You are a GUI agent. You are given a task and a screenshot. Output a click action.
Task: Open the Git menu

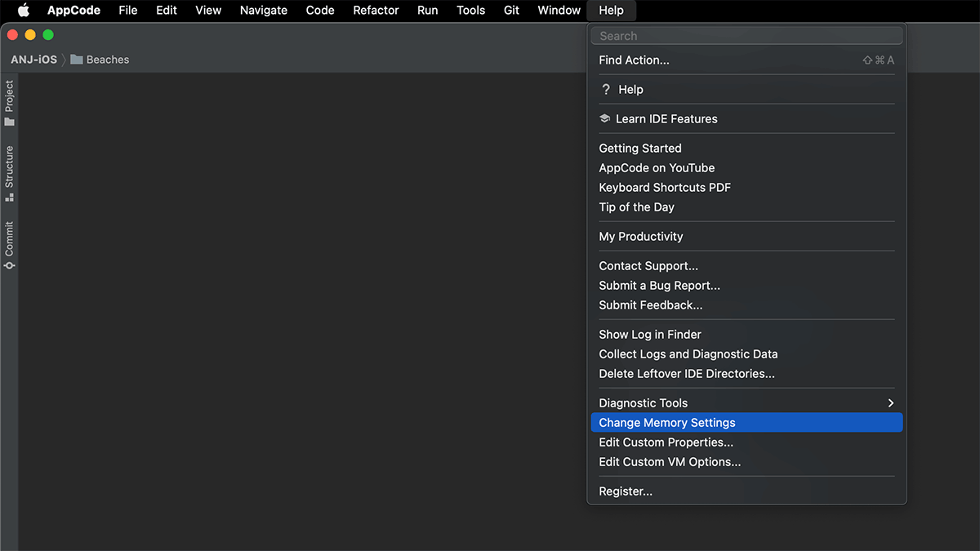click(511, 11)
